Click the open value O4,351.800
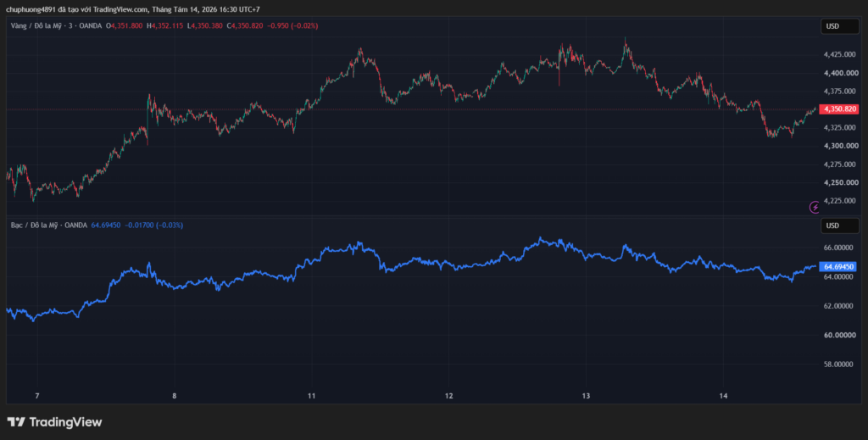The height and width of the screenshot is (440, 868). pos(125,25)
